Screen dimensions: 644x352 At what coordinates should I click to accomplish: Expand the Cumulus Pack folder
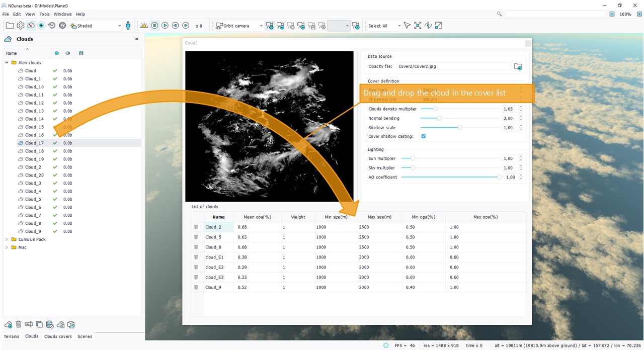coord(7,240)
